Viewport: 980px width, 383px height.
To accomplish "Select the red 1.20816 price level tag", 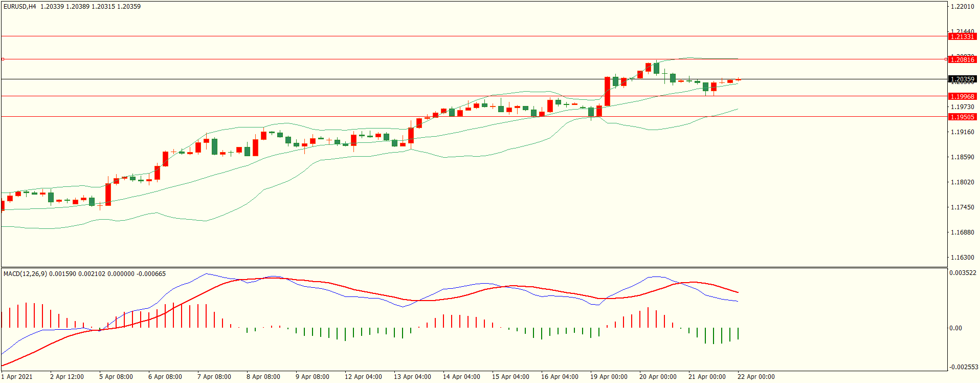I will [x=962, y=59].
